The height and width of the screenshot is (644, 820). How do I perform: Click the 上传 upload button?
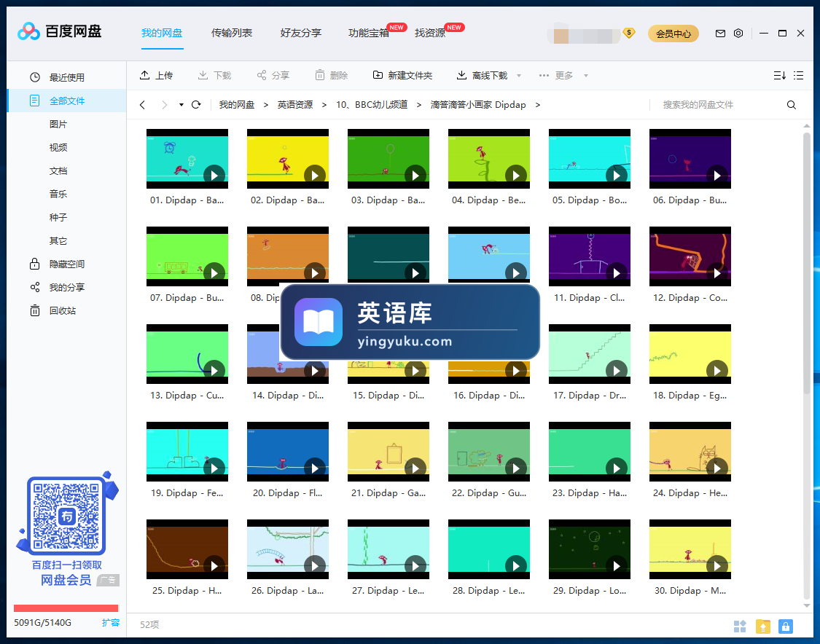pos(156,75)
